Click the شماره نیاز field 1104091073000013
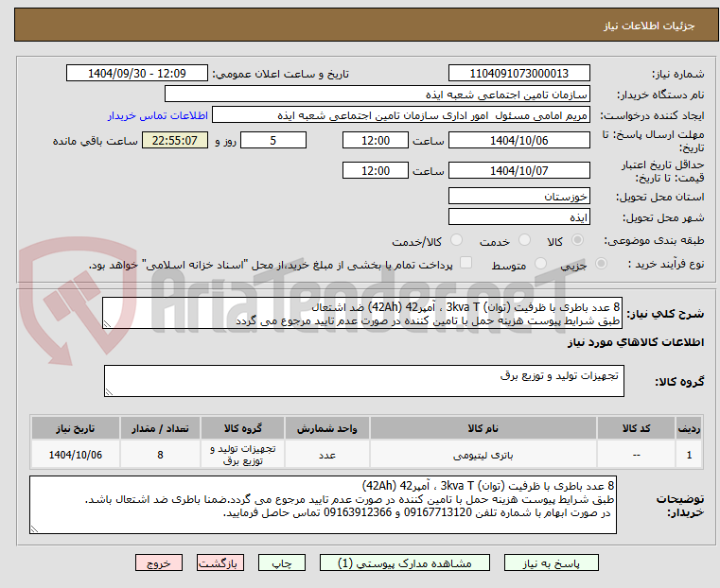This screenshot has height=588, width=720. point(518,74)
